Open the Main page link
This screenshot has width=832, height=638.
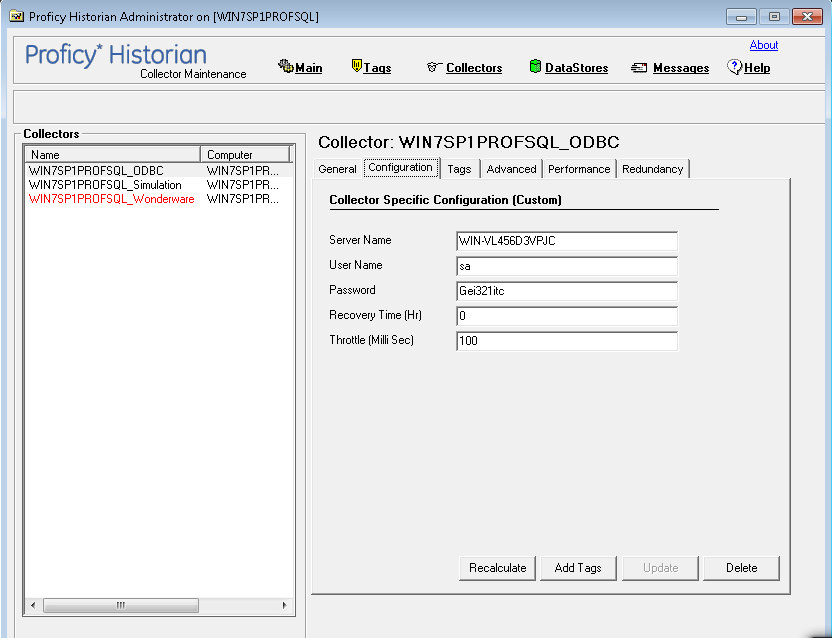[x=308, y=68]
